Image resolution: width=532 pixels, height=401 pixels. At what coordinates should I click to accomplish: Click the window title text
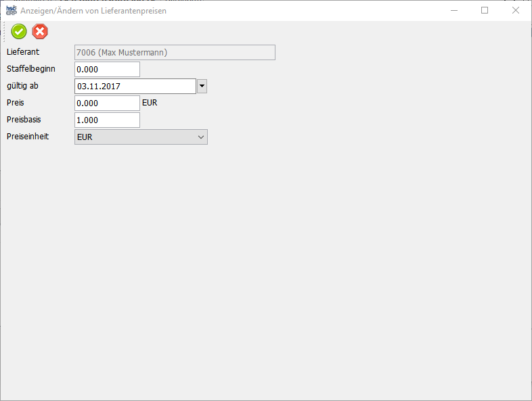[93, 11]
